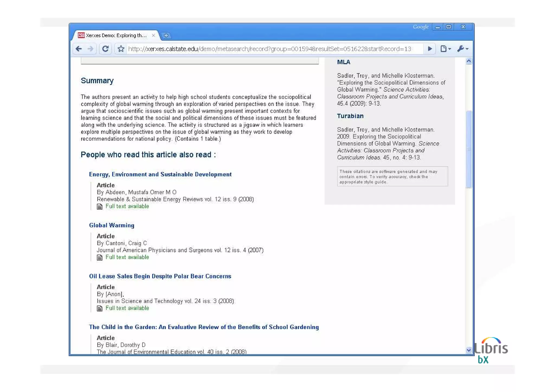Click the scrollbar down arrow
The image size is (555, 392).
click(x=469, y=350)
